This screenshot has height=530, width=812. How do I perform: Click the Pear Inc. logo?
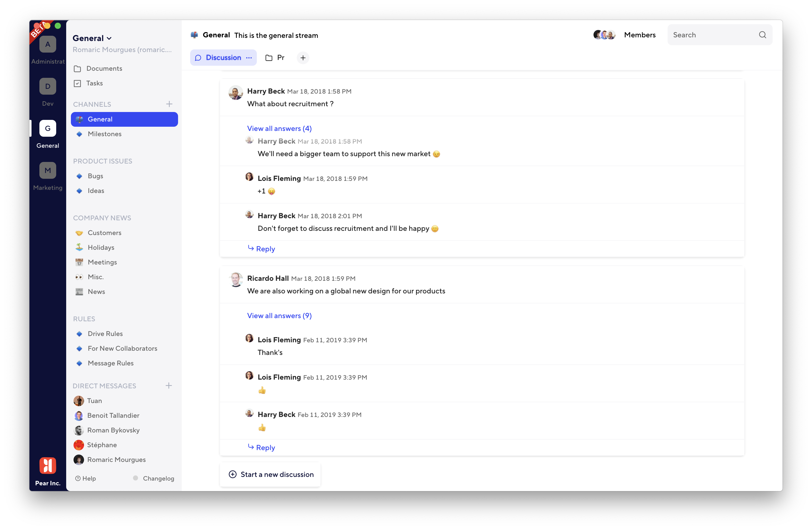(x=48, y=465)
